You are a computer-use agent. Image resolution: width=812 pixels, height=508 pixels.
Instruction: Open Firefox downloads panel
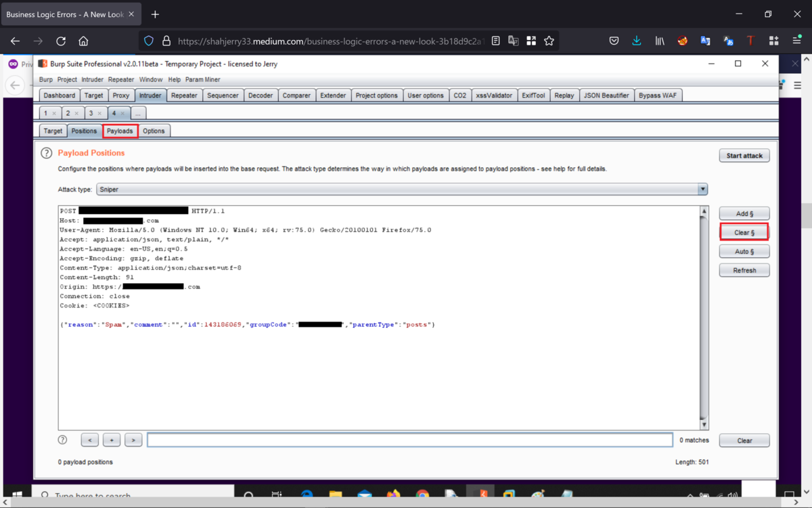tap(637, 41)
